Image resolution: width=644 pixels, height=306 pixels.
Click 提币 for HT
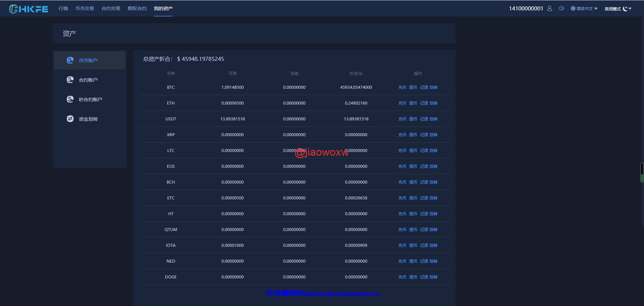click(413, 214)
